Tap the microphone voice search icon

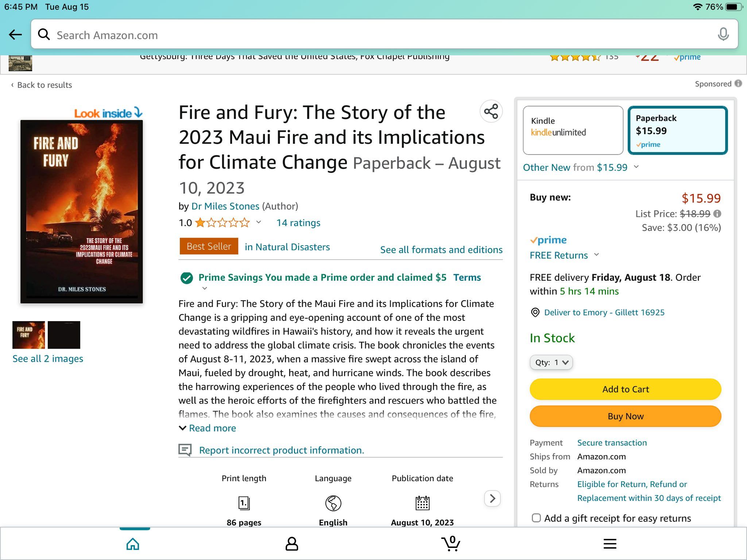(723, 35)
